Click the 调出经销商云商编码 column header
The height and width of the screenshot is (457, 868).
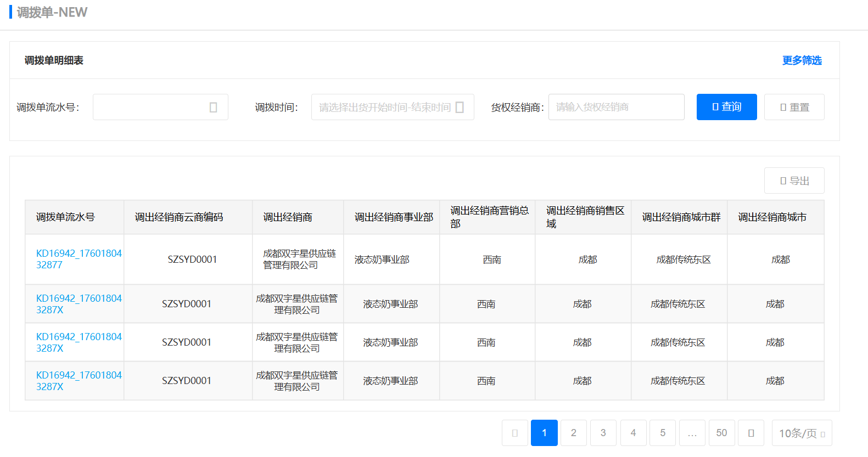(x=188, y=217)
